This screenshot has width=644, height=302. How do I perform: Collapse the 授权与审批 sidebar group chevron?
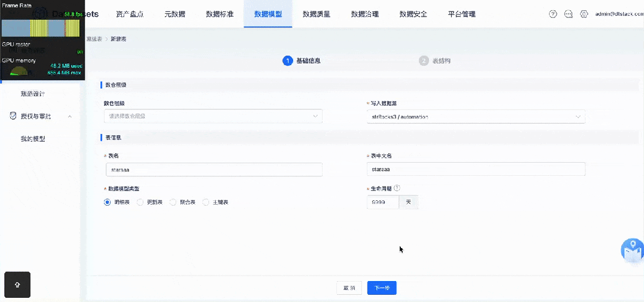pyautogui.click(x=70, y=116)
